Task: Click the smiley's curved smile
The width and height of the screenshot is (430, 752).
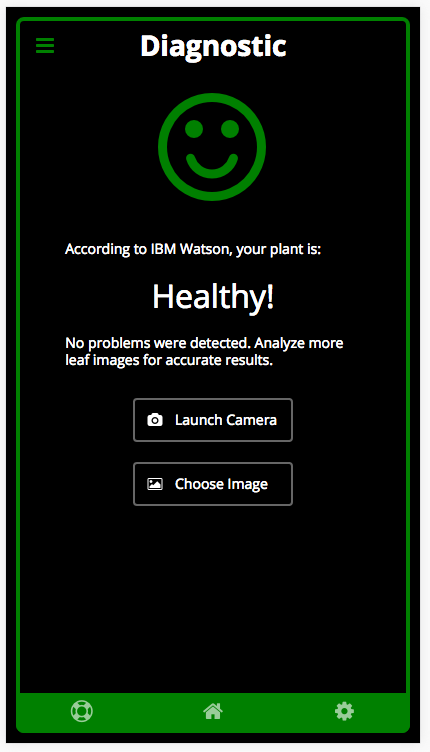Action: 212,166
